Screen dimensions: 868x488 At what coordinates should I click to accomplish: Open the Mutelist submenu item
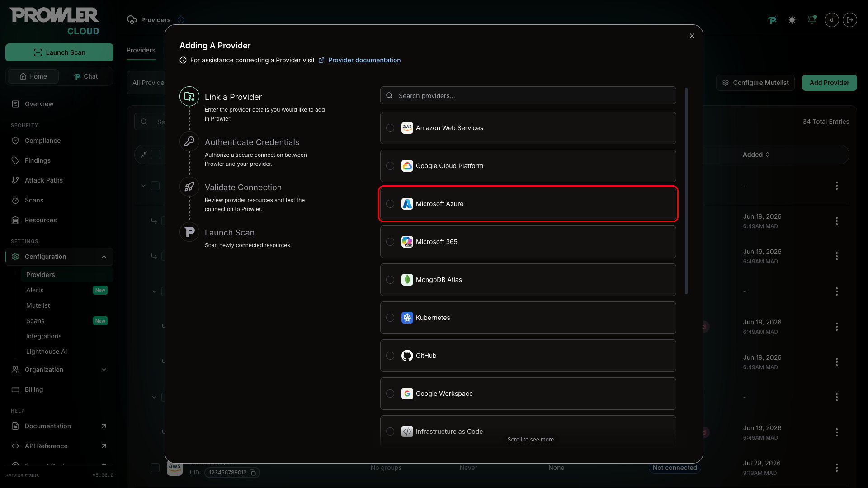[x=38, y=305]
